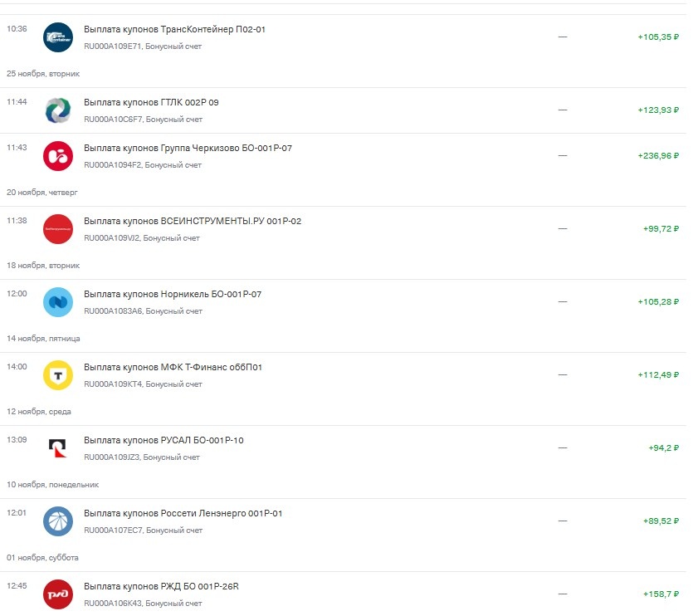
Task: Click ISIN RU000A109E71 subtitle
Action: 143,46
